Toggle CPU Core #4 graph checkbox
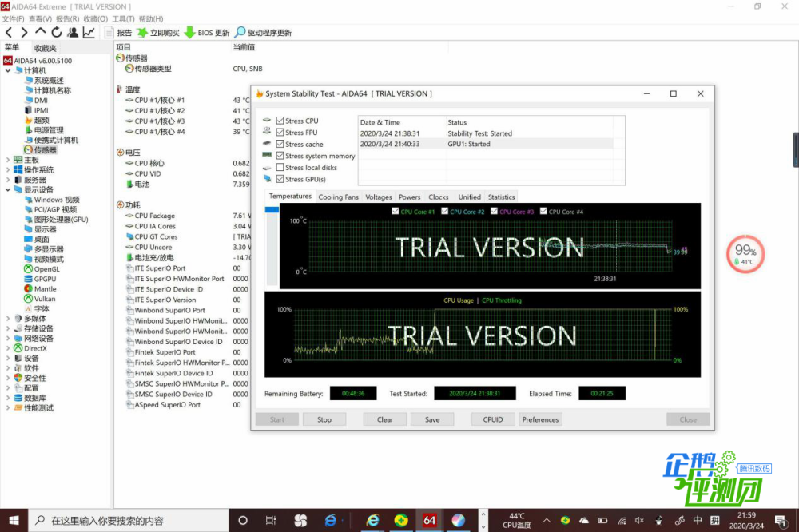799x532 pixels. click(x=543, y=211)
